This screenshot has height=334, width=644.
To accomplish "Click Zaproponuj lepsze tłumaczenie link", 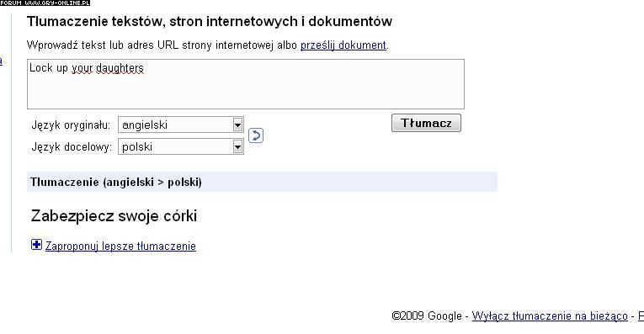I will point(120,247).
